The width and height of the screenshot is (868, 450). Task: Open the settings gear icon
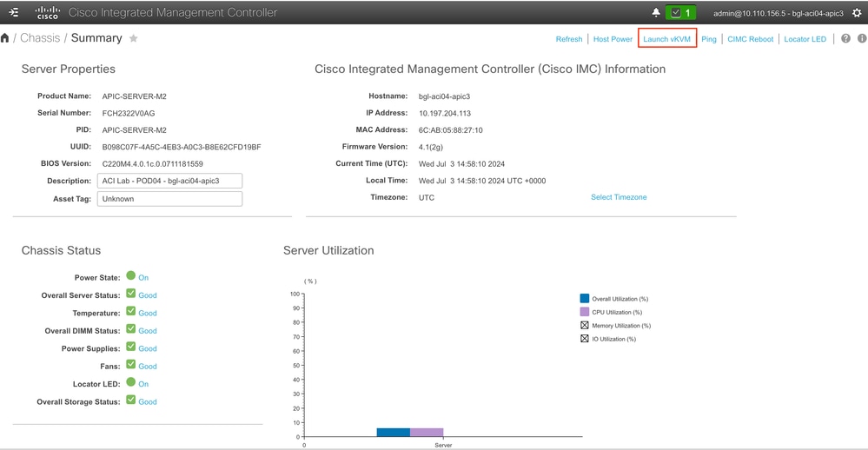tap(858, 13)
